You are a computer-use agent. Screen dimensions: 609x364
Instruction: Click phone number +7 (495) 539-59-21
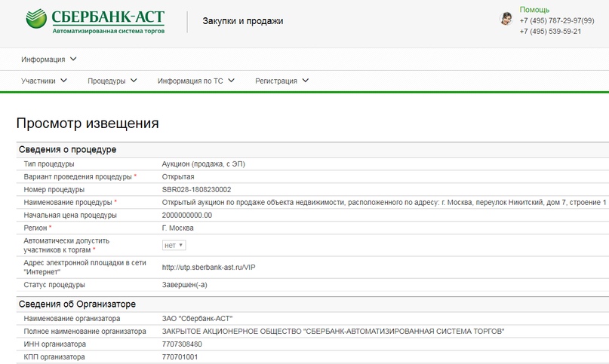pos(550,32)
